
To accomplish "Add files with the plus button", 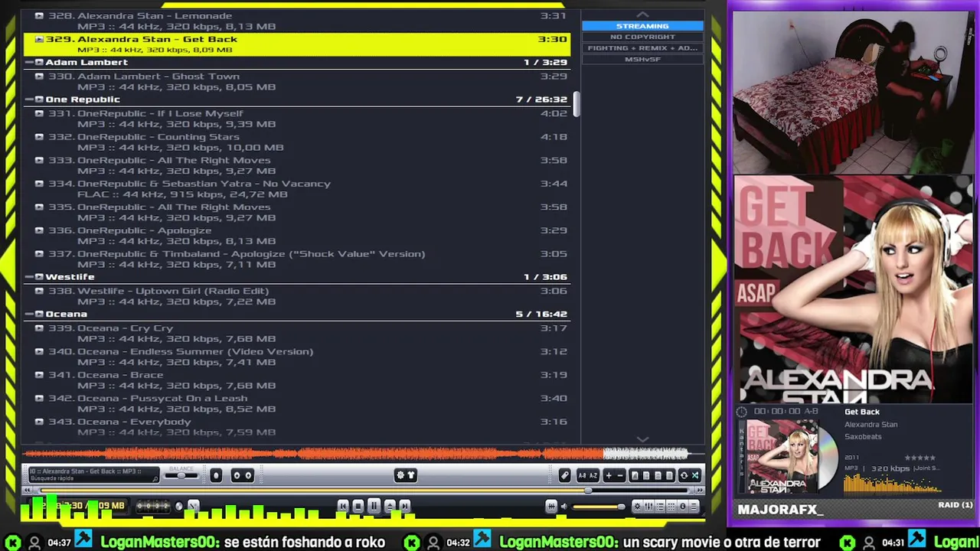I will click(609, 475).
